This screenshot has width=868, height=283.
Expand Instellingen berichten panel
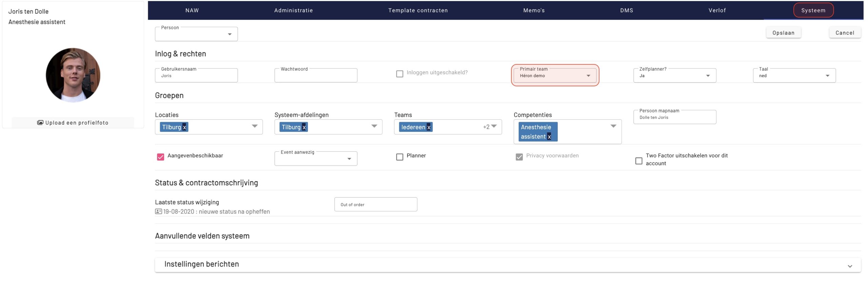point(508,264)
